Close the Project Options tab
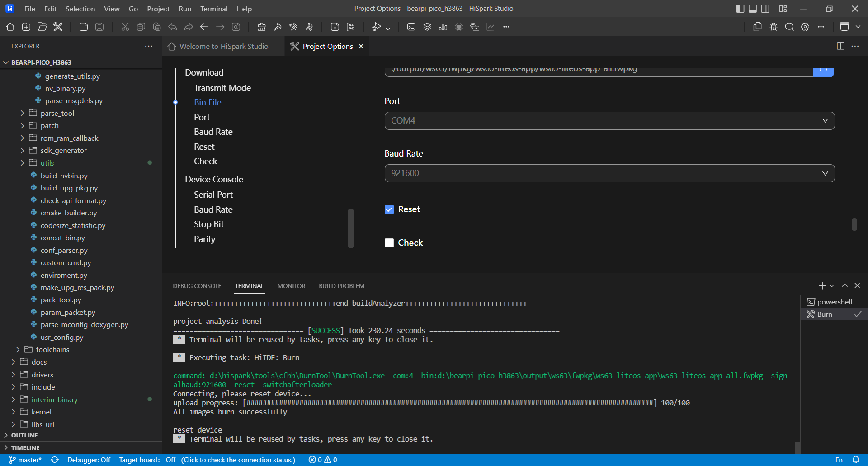This screenshot has height=466, width=868. [361, 47]
